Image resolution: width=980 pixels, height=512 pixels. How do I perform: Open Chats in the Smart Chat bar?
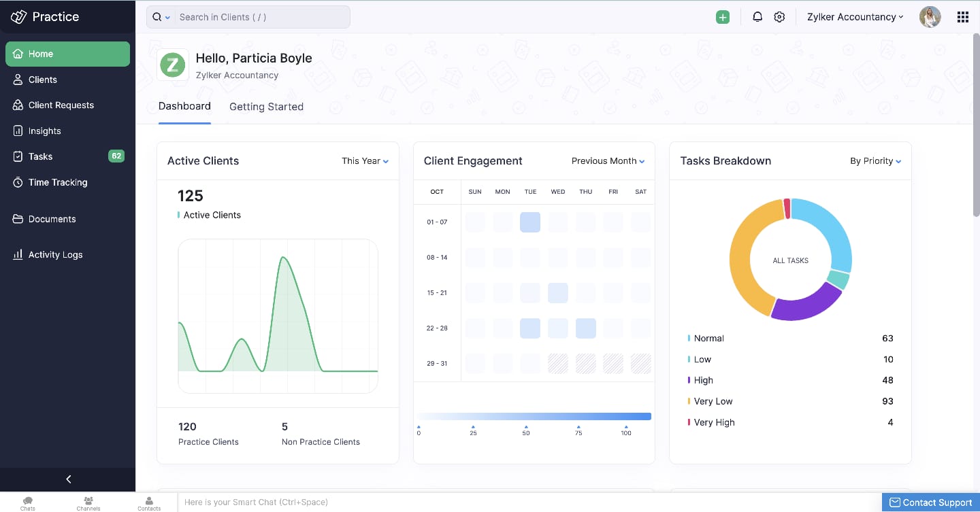[27, 502]
